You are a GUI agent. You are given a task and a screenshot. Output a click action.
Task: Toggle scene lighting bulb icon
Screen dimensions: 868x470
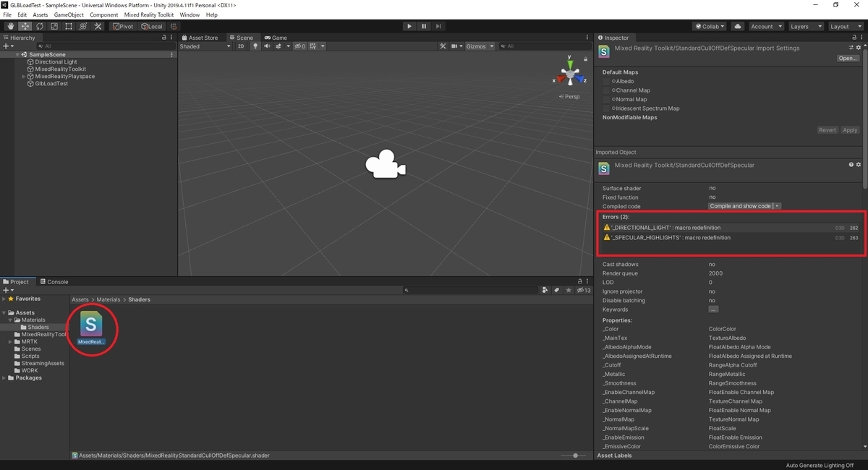pyautogui.click(x=255, y=46)
